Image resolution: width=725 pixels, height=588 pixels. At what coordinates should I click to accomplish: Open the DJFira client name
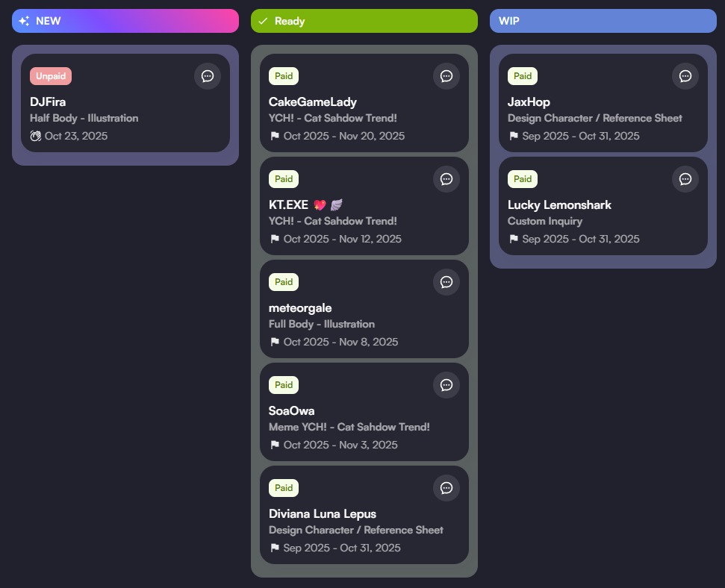click(48, 102)
